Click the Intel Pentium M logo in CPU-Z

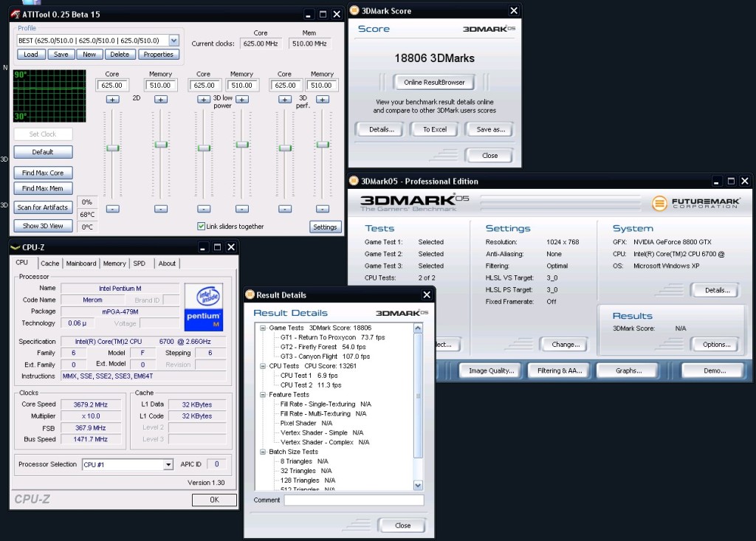tap(204, 307)
